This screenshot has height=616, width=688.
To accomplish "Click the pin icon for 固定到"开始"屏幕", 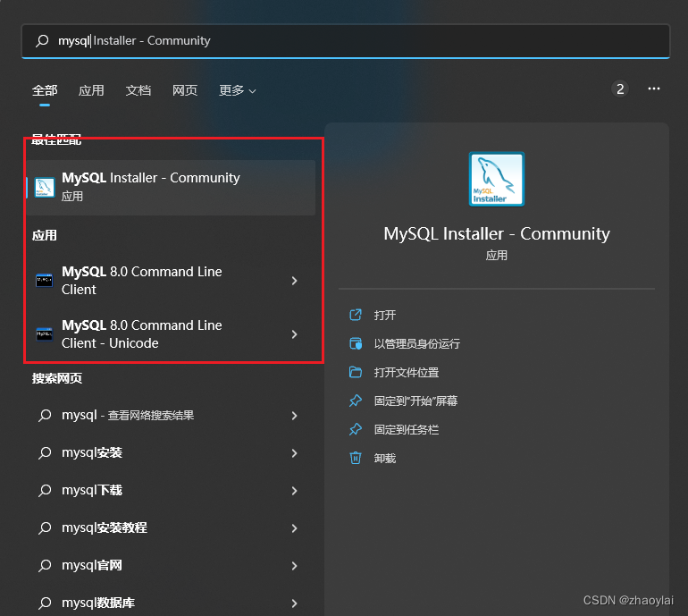I will coord(356,401).
